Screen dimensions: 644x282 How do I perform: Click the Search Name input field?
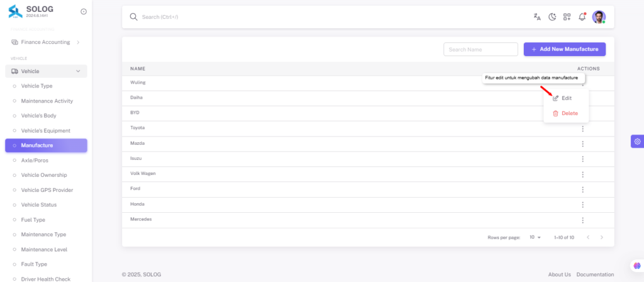[x=480, y=49]
